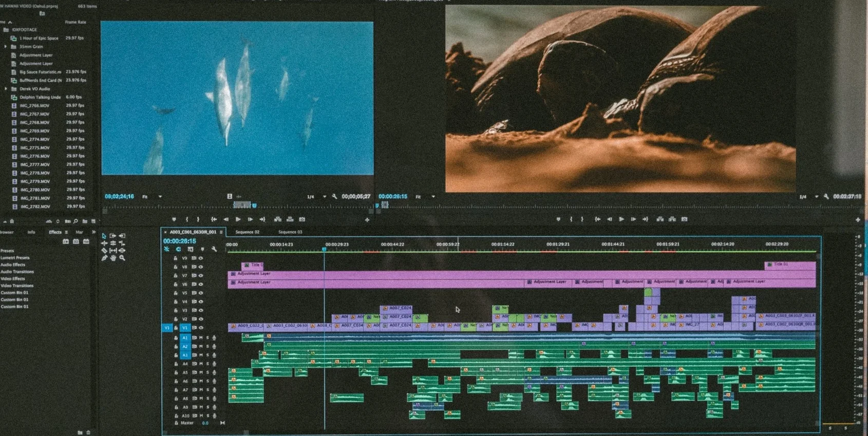The width and height of the screenshot is (868, 436).
Task: Click Mark Out in Source monitor
Action: click(198, 219)
